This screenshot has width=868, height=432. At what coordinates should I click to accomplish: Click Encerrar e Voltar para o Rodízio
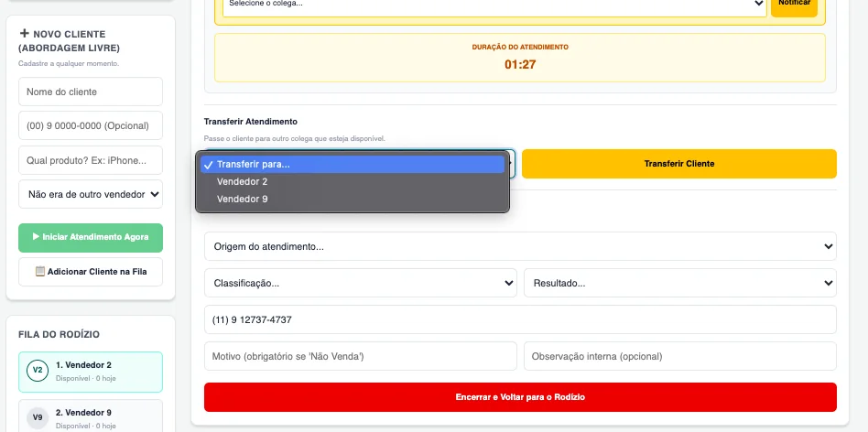click(x=520, y=397)
